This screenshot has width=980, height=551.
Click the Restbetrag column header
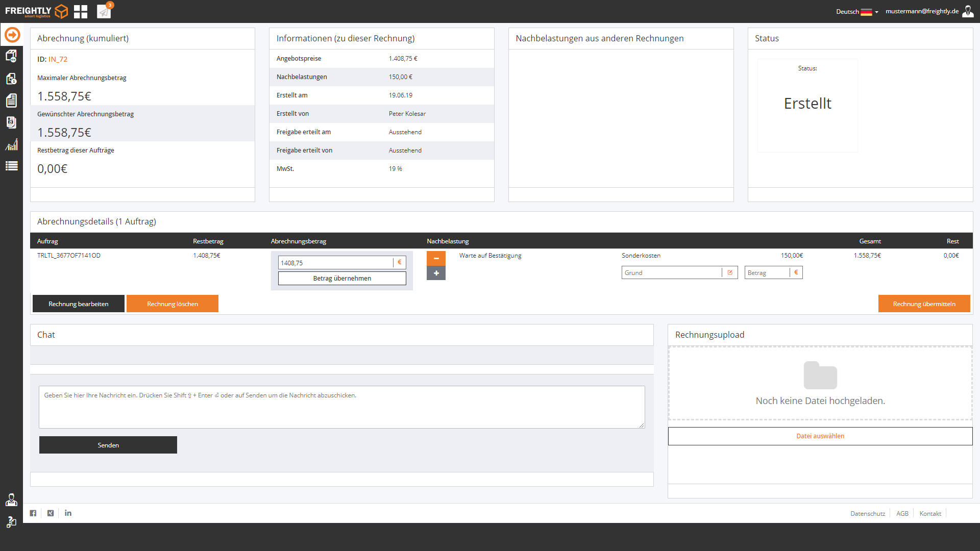[208, 241]
